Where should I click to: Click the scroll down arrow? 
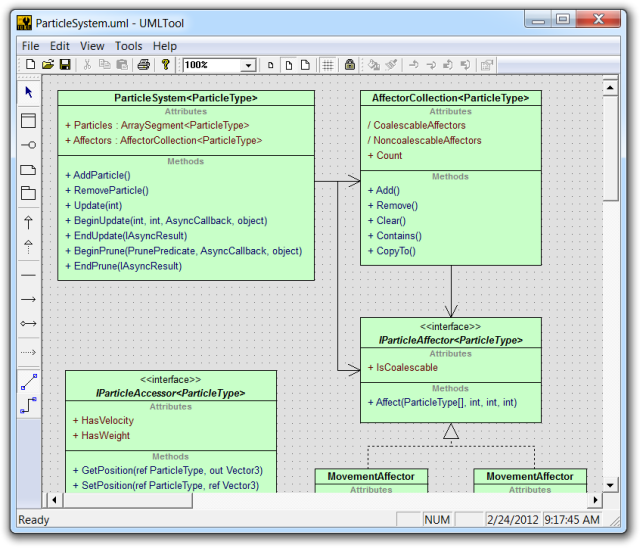[x=610, y=485]
